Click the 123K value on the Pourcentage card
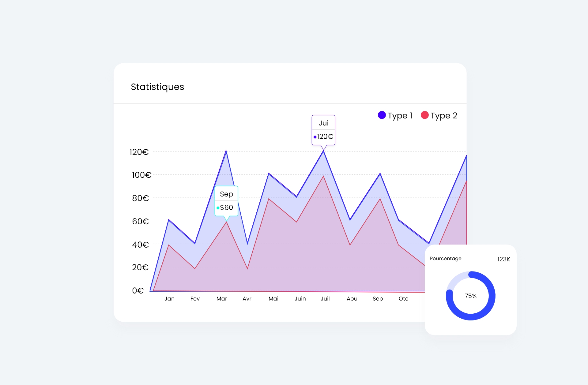This screenshot has width=588, height=385. [x=503, y=259]
